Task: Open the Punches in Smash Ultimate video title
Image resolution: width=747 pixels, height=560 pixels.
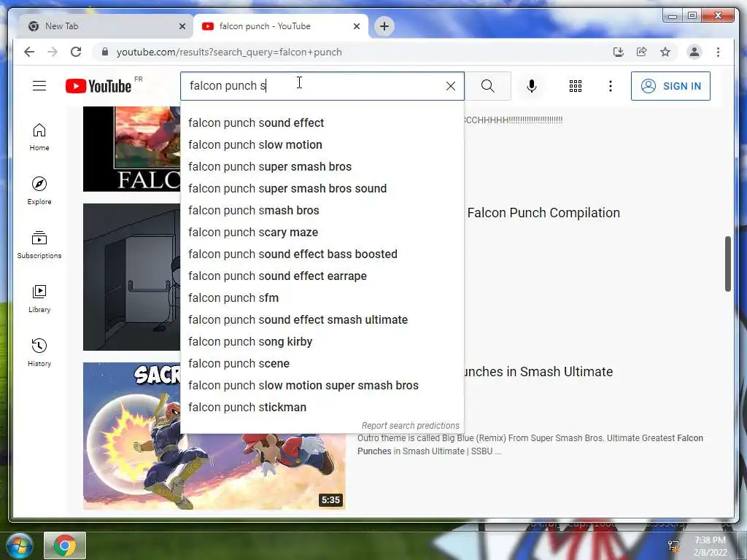Action: (538, 372)
